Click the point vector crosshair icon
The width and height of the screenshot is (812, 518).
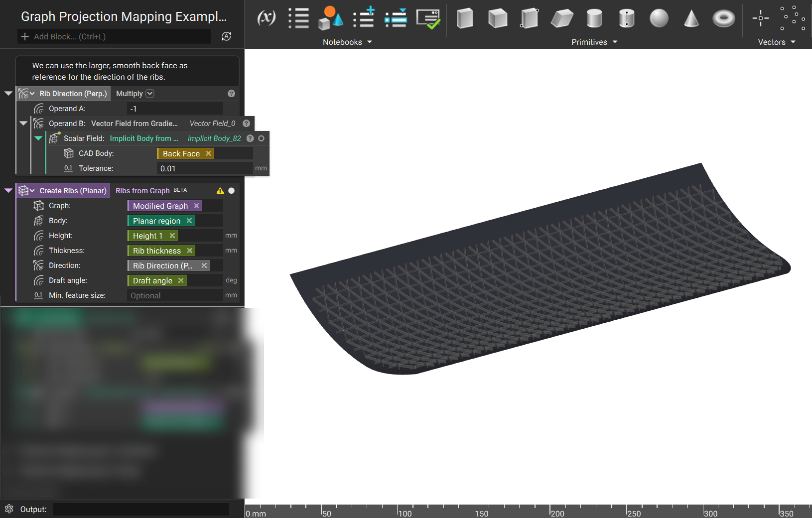coord(760,18)
